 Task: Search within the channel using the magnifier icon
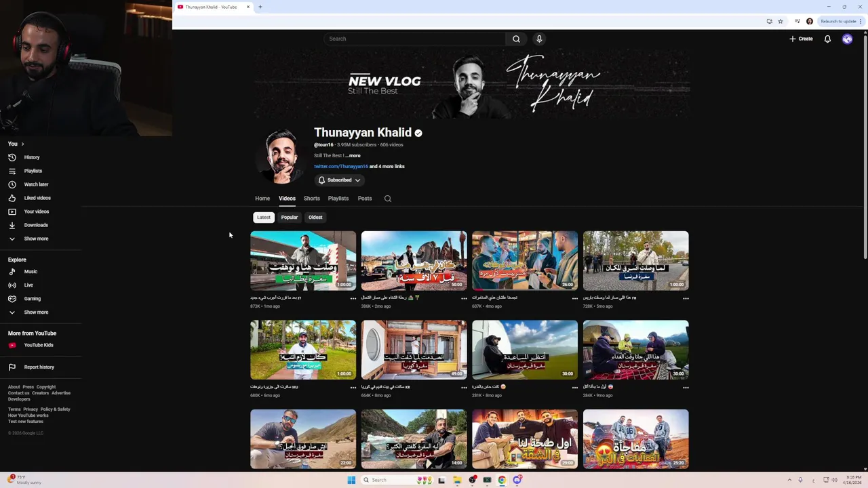388,199
